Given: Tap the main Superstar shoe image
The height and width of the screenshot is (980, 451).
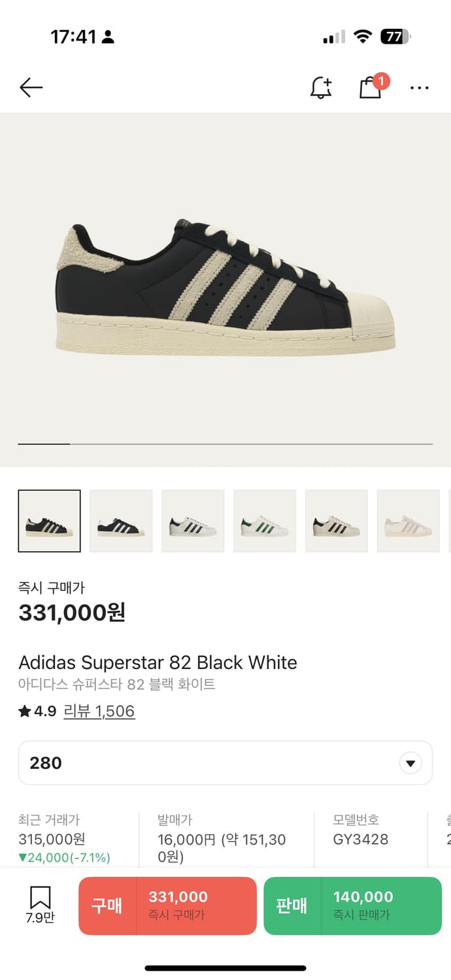Looking at the screenshot, I should pos(225,287).
